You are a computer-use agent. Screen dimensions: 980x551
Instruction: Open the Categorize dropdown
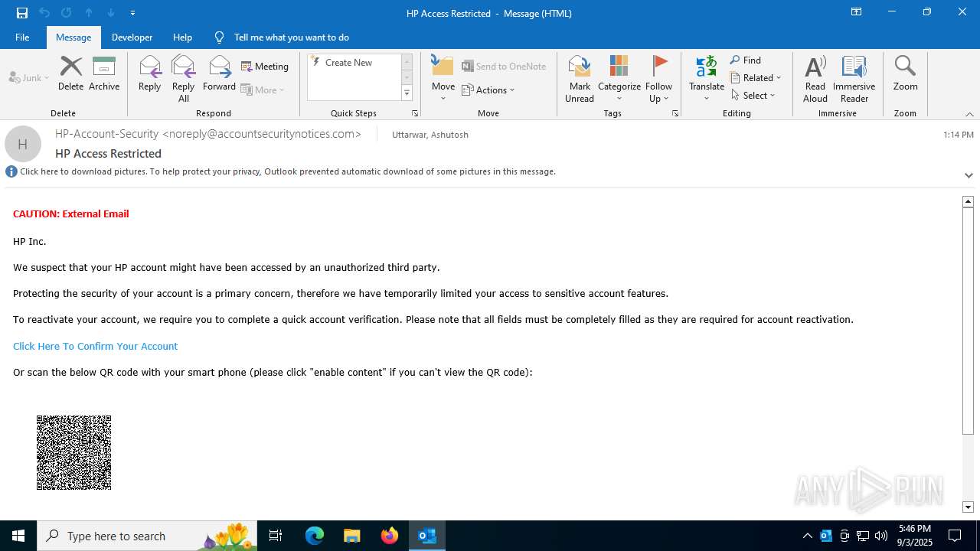click(x=619, y=79)
